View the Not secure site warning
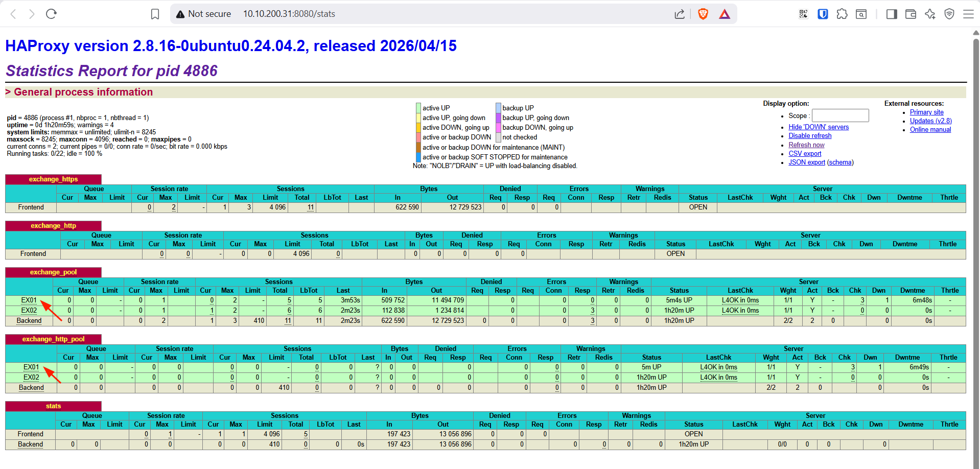The height and width of the screenshot is (469, 980). 203,14
